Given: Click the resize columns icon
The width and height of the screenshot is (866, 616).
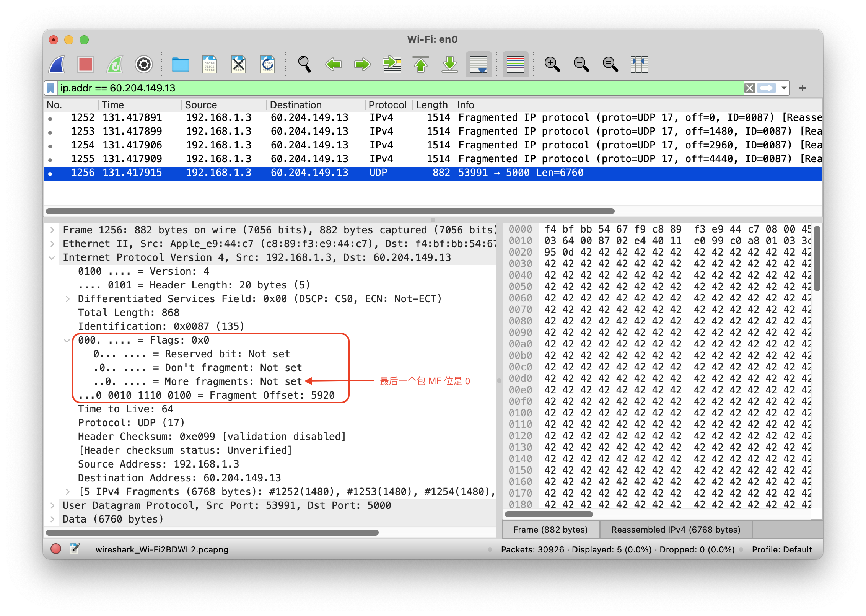Looking at the screenshot, I should 639,64.
